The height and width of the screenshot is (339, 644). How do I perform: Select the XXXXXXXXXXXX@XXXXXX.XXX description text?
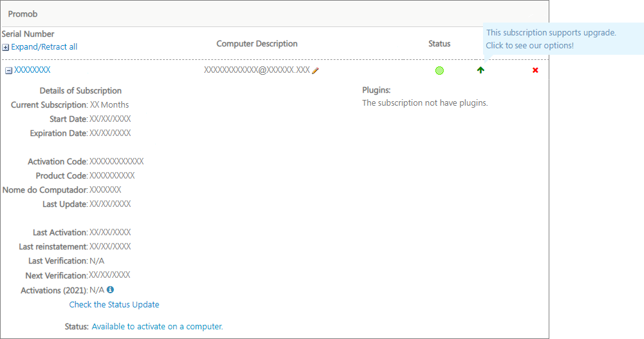pos(257,70)
